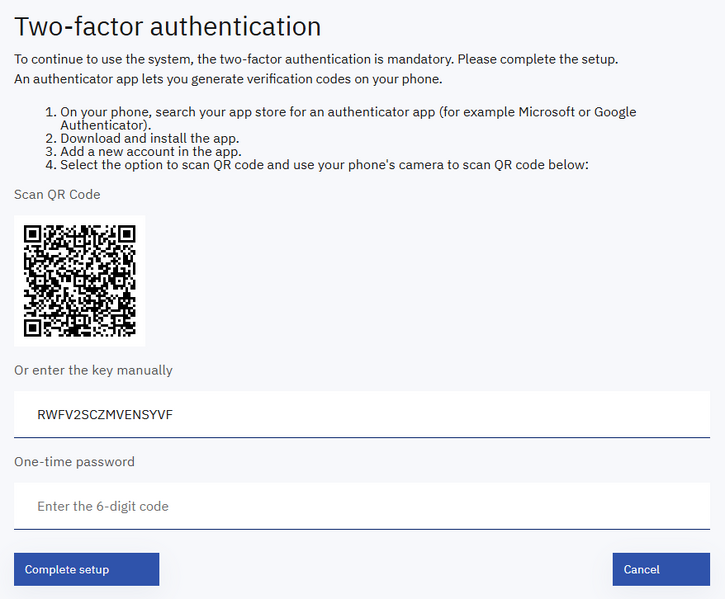
Task: Click the sentence 'An authenticator app lets you generate verification codes'
Action: 228,79
